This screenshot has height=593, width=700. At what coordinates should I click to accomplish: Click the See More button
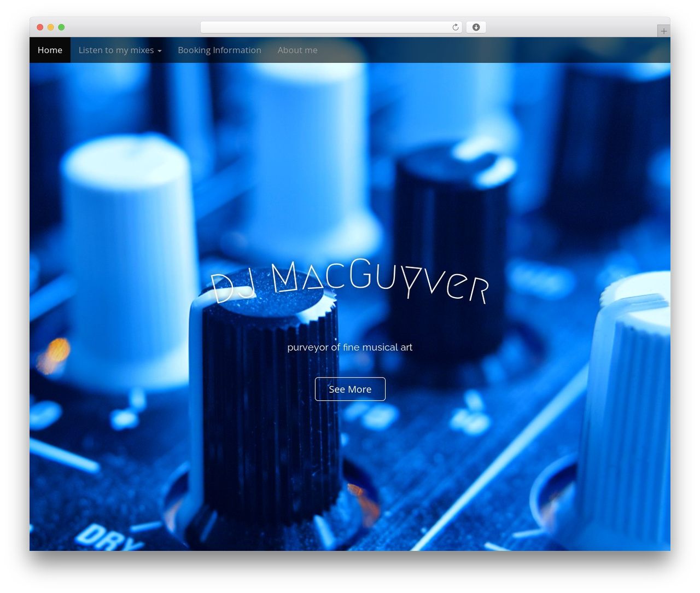pos(350,389)
